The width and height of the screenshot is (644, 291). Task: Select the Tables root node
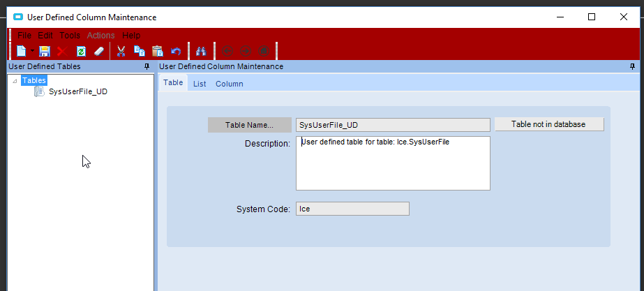pos(33,80)
